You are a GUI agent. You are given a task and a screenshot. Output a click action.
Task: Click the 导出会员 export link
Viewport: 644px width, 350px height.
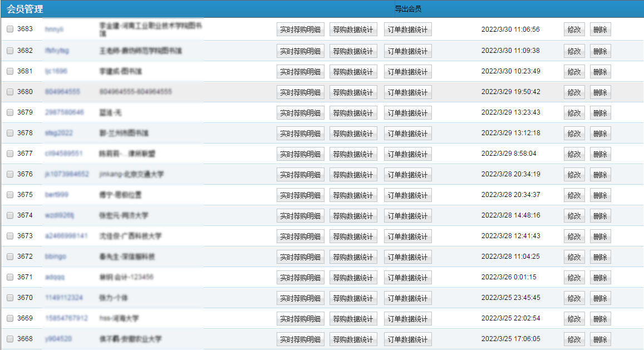point(408,9)
